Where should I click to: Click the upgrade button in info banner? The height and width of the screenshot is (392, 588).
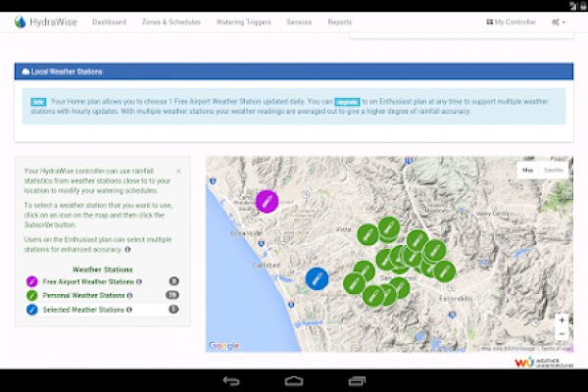pos(347,101)
